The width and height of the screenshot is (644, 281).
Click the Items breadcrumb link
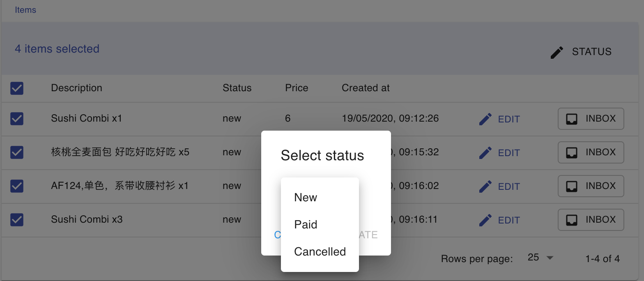tap(25, 9)
